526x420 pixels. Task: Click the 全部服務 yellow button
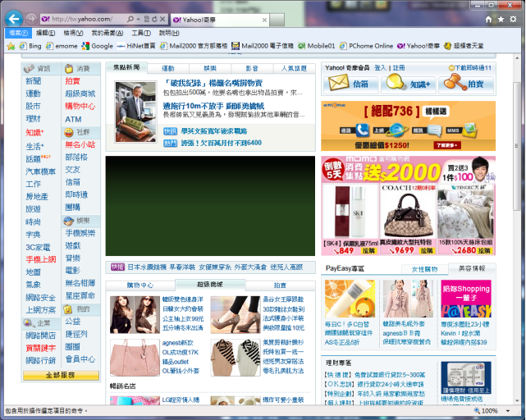click(61, 375)
